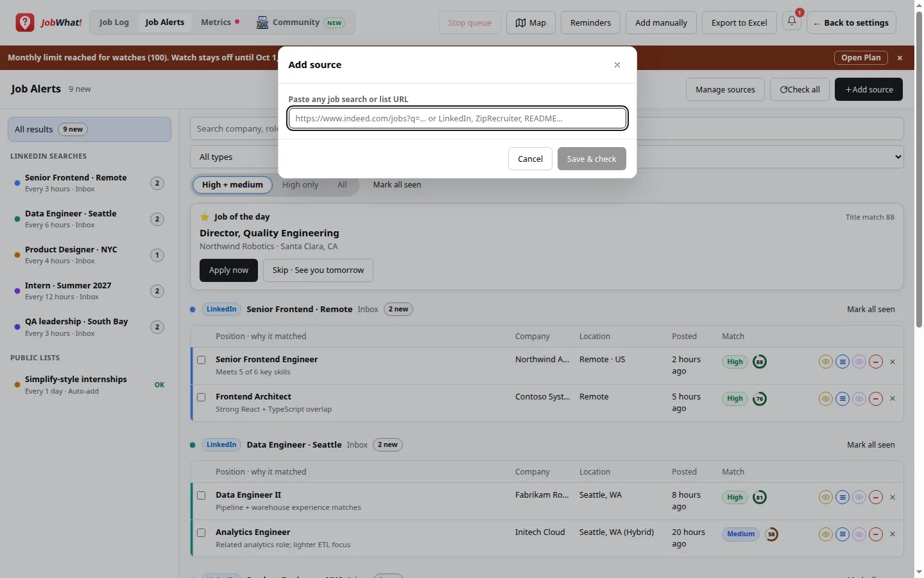Image resolution: width=924 pixels, height=578 pixels.
Task: Tick the Data Engineer II checkbox
Action: 201,496
